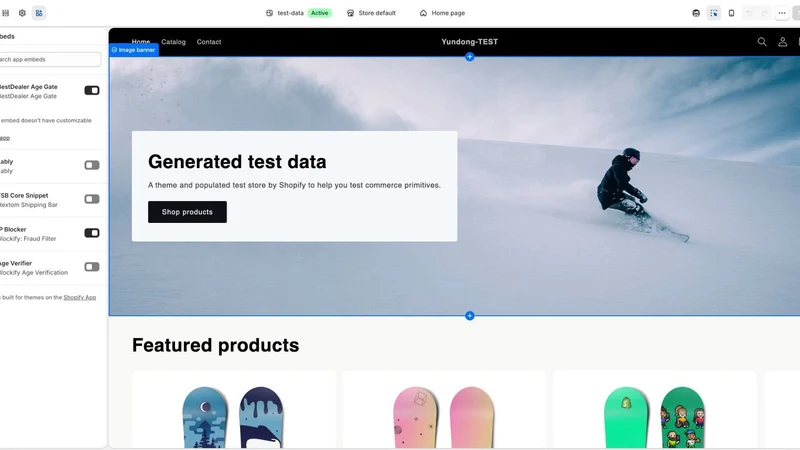Focus the Search app embeds field
800x450 pixels.
pos(50,59)
